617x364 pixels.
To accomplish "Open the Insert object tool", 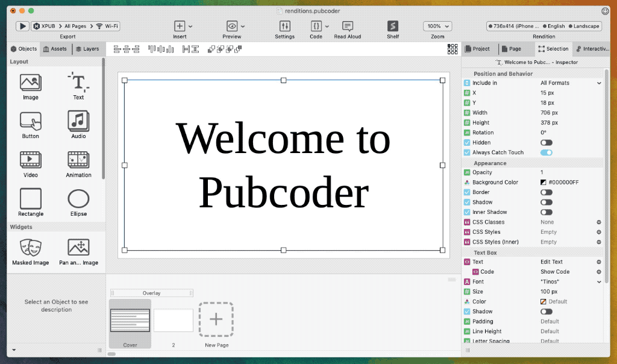I will (x=180, y=26).
